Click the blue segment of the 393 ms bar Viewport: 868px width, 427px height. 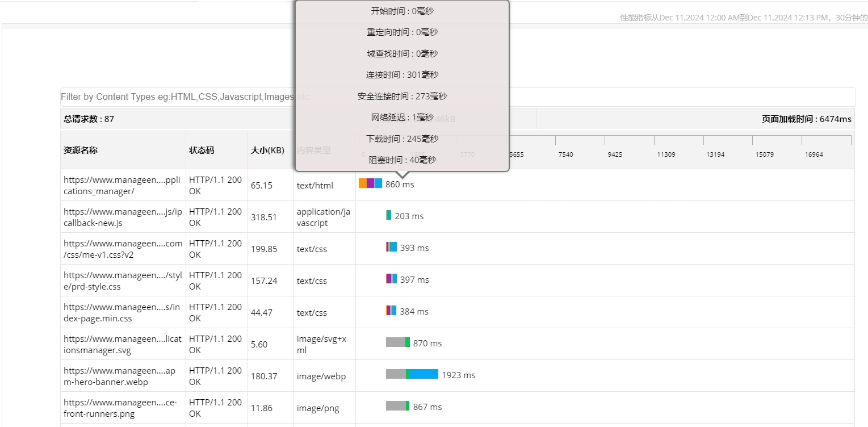(393, 247)
